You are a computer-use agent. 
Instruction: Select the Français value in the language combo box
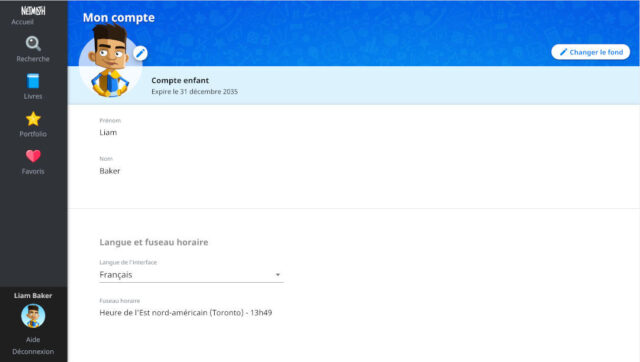pyautogui.click(x=116, y=275)
